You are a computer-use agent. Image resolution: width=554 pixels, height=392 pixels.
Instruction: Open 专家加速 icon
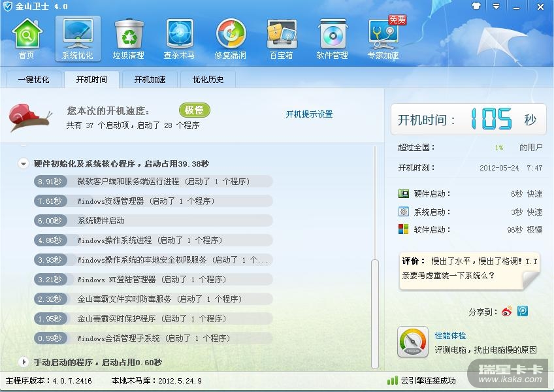point(383,39)
